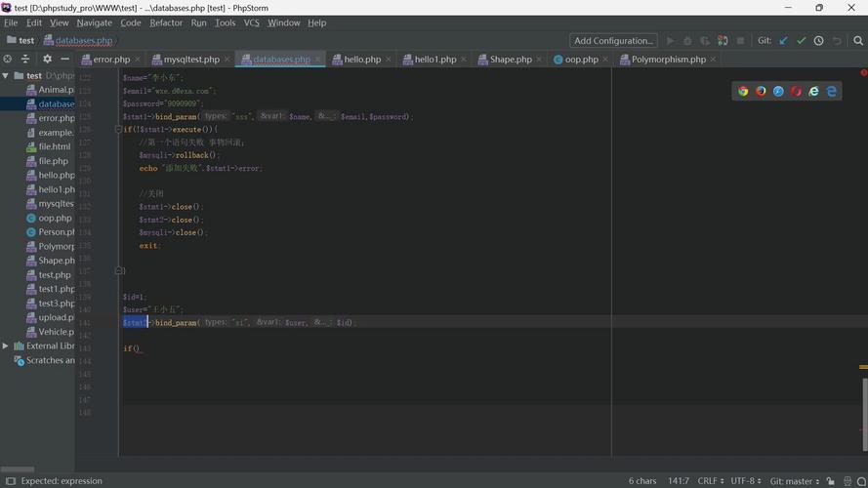The width and height of the screenshot is (868, 488).
Task: Select Vehicle.php in project tree
Action: coord(50,332)
